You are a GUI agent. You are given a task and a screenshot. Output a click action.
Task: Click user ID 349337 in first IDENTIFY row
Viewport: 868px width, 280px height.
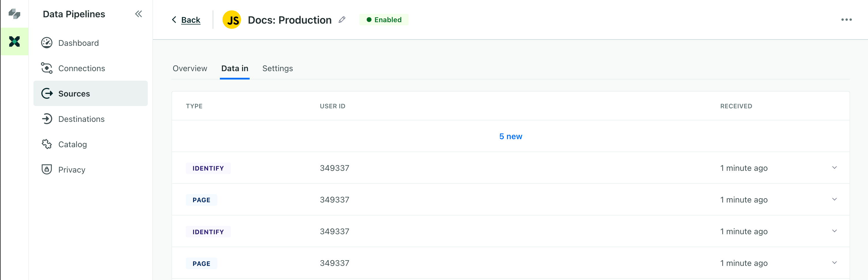[x=335, y=168]
